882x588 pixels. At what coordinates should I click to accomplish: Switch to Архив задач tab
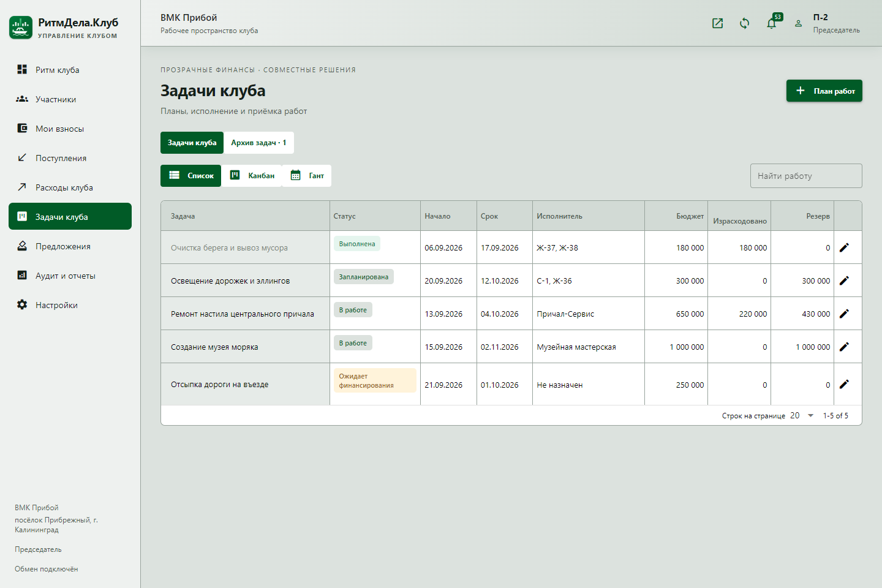click(258, 143)
